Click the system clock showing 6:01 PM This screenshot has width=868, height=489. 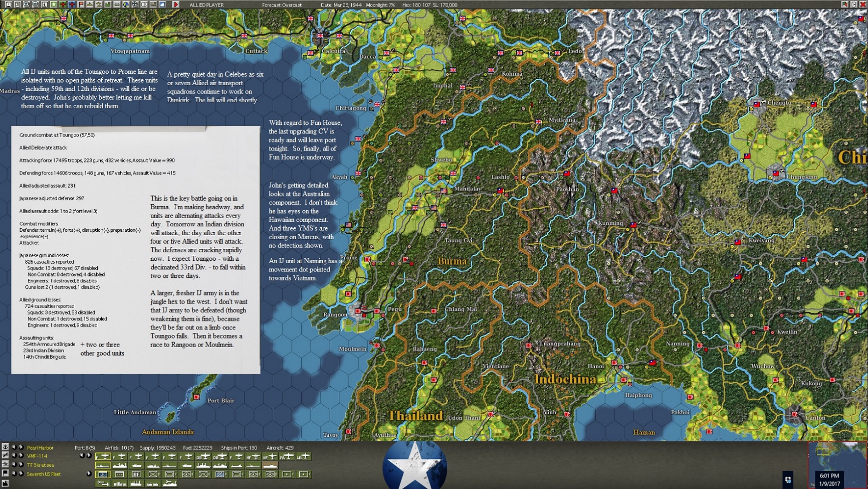(x=829, y=475)
